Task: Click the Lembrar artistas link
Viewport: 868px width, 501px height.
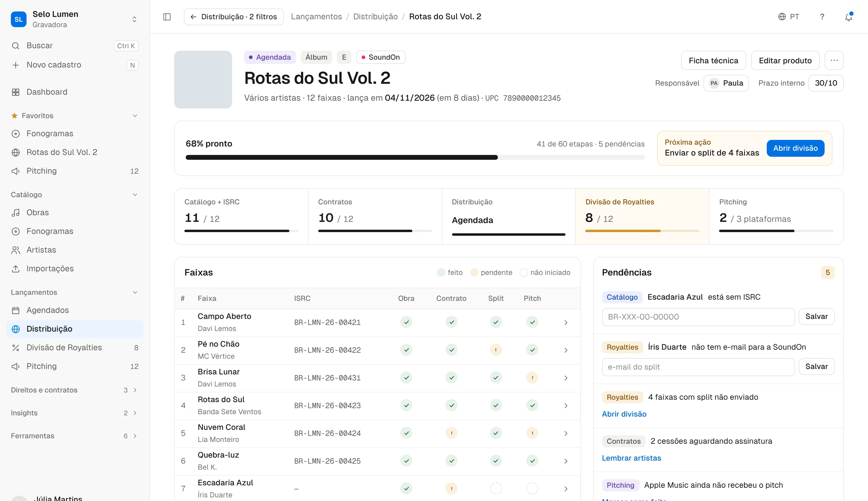Action: [x=631, y=458]
